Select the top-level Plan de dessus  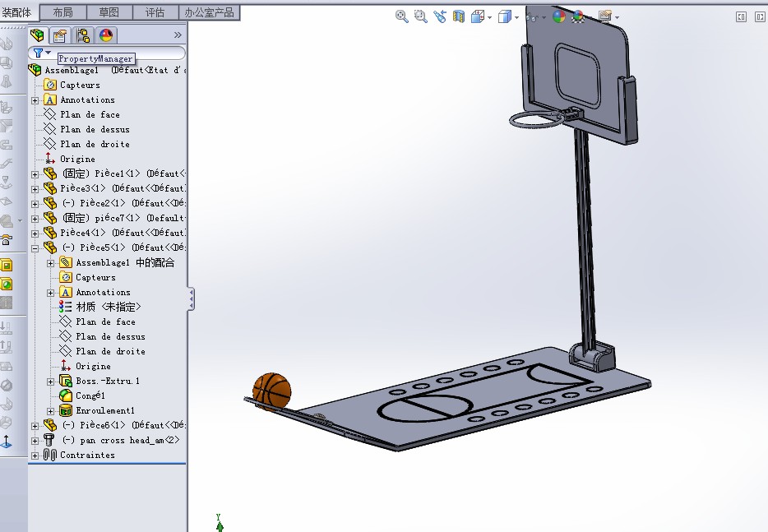click(x=86, y=129)
